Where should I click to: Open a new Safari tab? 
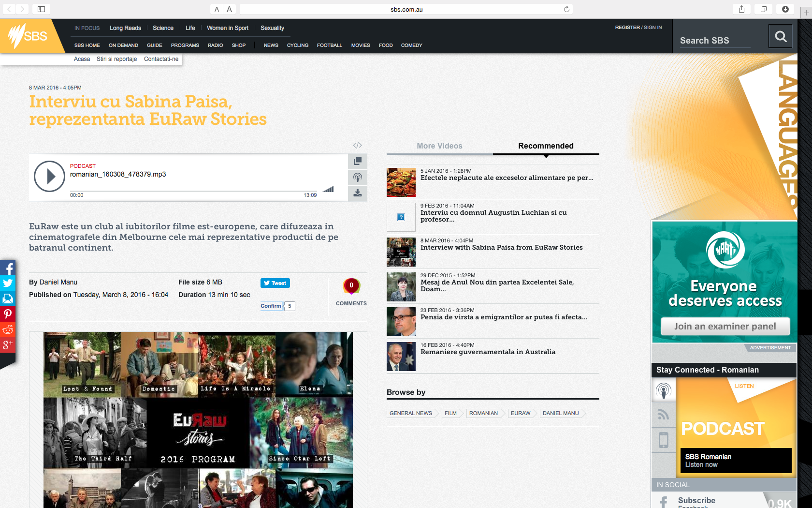click(806, 13)
